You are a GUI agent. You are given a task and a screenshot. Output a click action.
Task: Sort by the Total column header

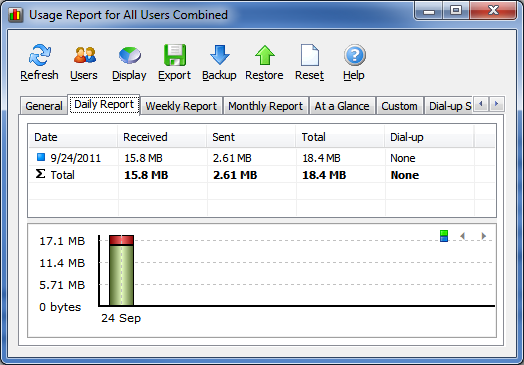(340, 137)
